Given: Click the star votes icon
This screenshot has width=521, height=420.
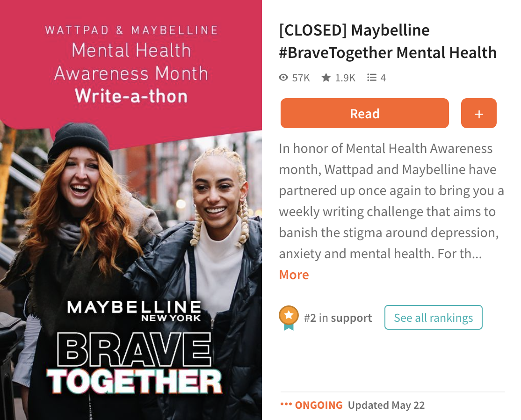Looking at the screenshot, I should click(x=326, y=78).
